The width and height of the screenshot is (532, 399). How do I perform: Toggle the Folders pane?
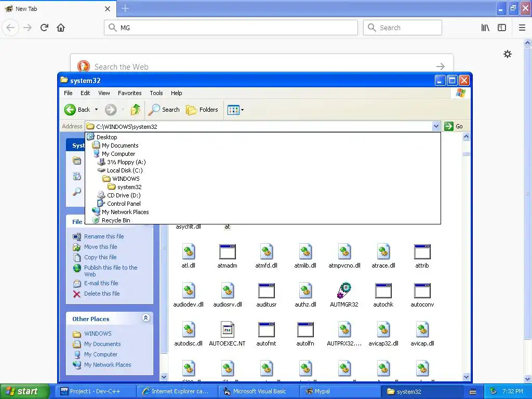coord(202,110)
